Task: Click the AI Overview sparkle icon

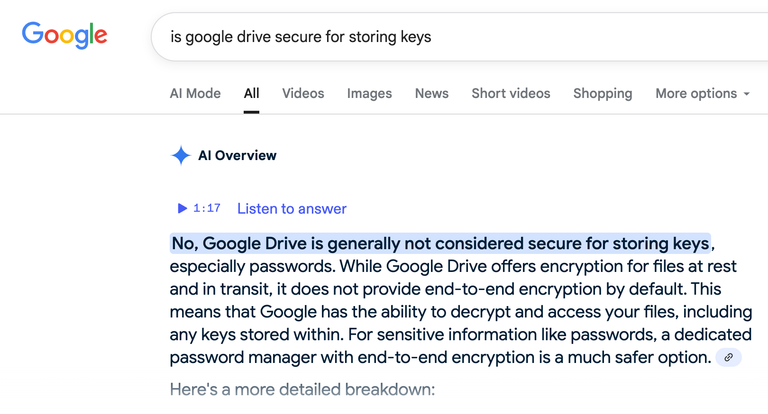Action: 181,155
